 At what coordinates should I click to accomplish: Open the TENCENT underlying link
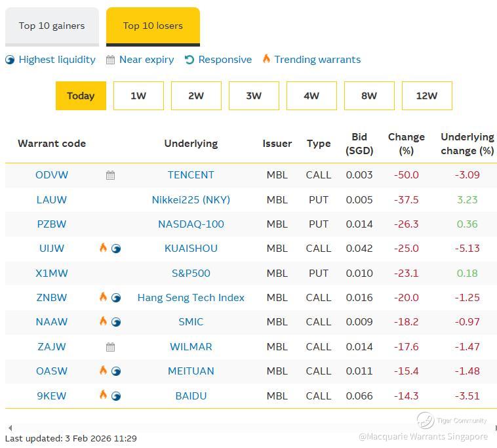pyautogui.click(x=191, y=175)
